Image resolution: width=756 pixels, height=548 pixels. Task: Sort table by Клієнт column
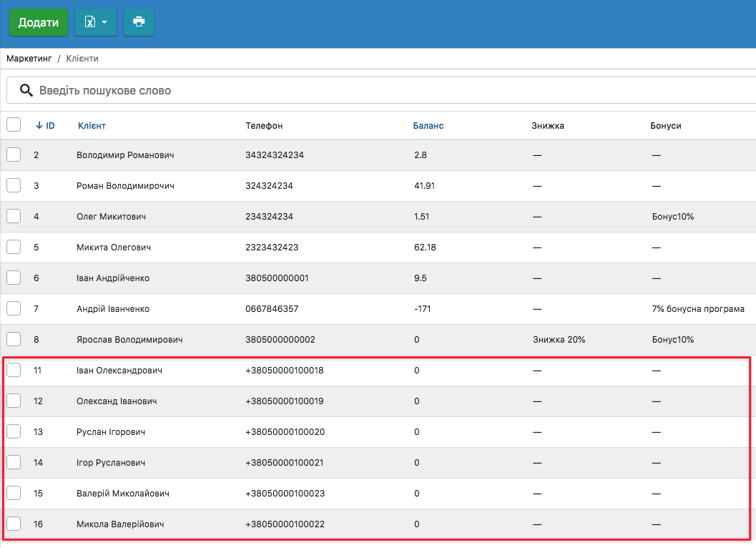(x=92, y=126)
